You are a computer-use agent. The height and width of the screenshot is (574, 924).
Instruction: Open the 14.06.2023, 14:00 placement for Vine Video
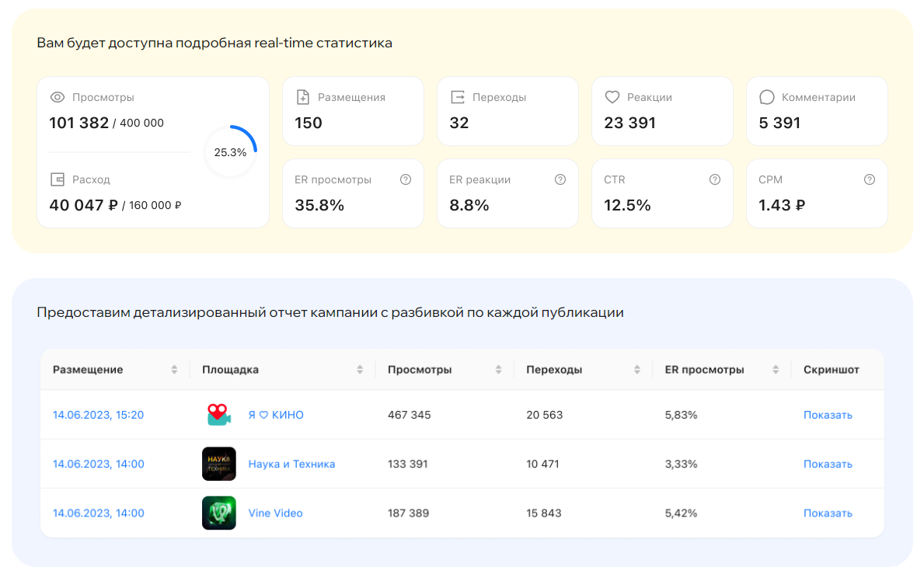pos(99,513)
